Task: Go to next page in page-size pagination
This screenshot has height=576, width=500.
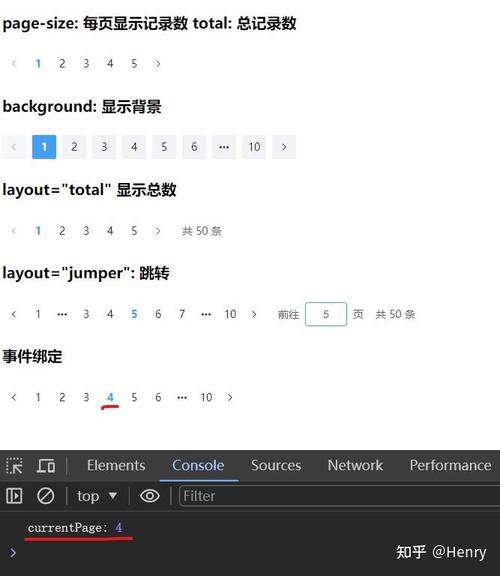Action: pos(158,64)
